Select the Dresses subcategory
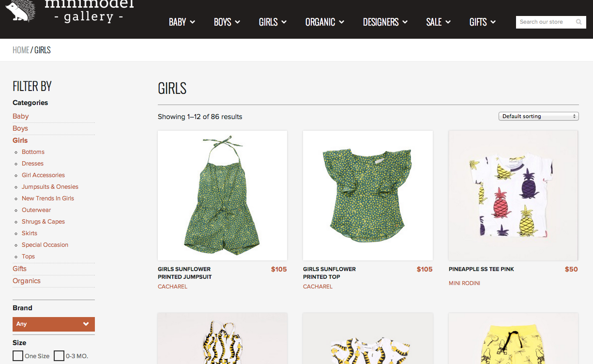 (x=32, y=164)
